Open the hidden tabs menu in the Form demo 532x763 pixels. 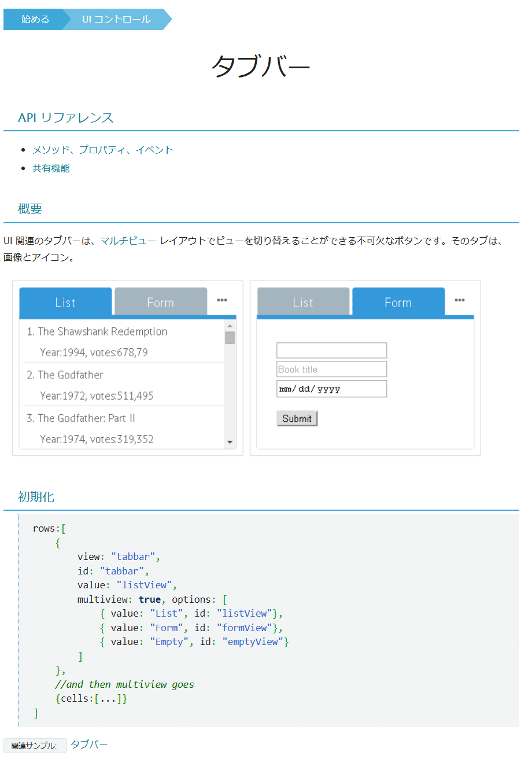pos(460,298)
